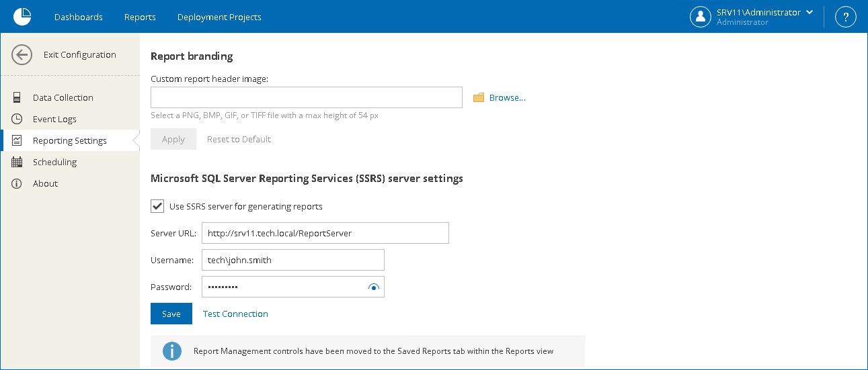The height and width of the screenshot is (370, 868).
Task: Click the back arrow Exit Configuration icon
Action: [x=22, y=55]
